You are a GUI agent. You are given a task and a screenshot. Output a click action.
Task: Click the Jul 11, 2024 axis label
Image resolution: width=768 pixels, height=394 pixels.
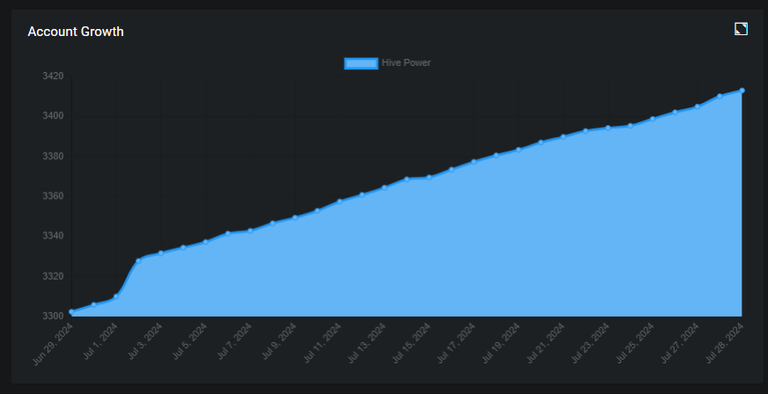point(321,343)
